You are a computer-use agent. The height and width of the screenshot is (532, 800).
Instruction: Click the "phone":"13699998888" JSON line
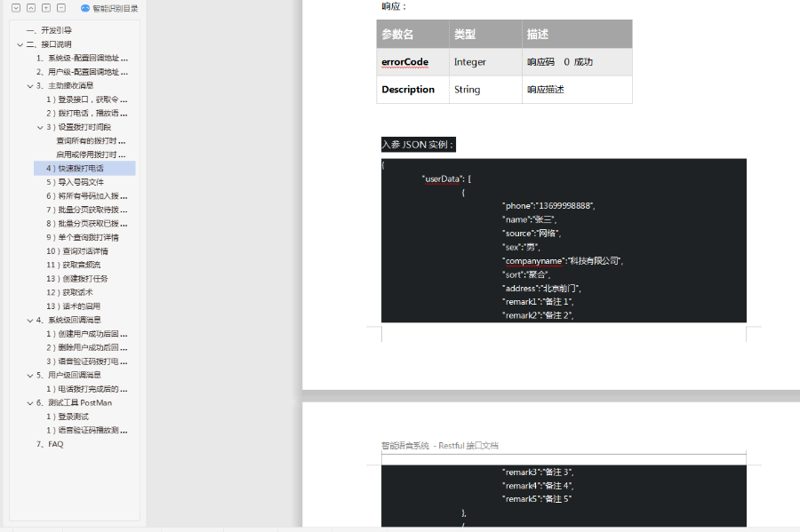coord(549,206)
